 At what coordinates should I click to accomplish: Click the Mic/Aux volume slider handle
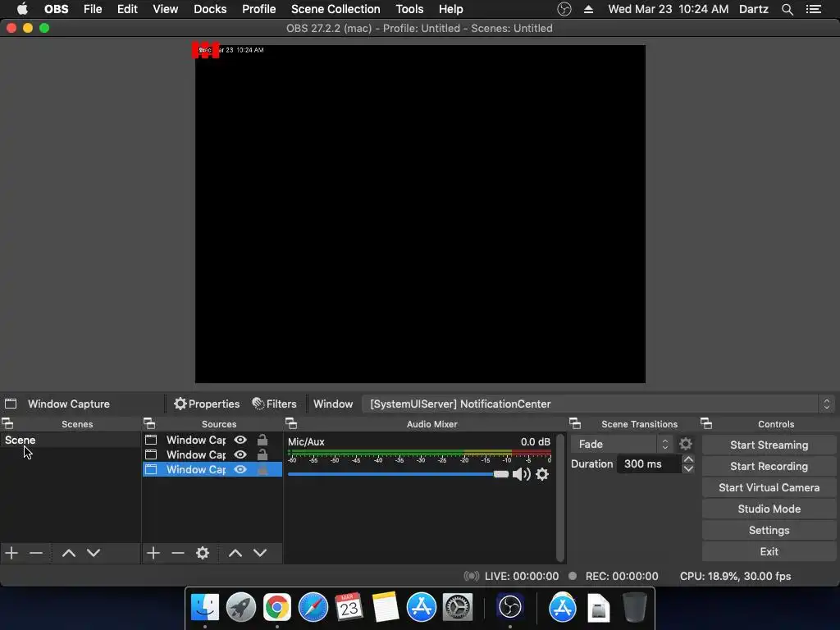coord(501,474)
